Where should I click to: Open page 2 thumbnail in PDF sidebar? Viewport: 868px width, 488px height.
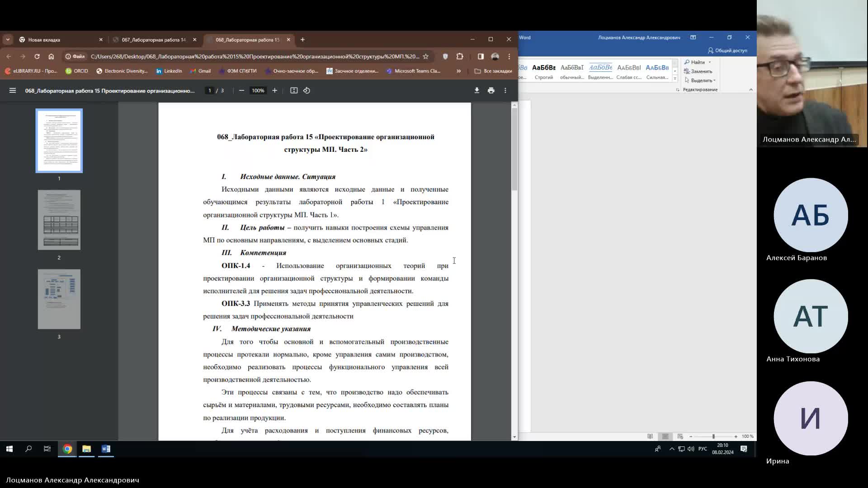point(59,220)
